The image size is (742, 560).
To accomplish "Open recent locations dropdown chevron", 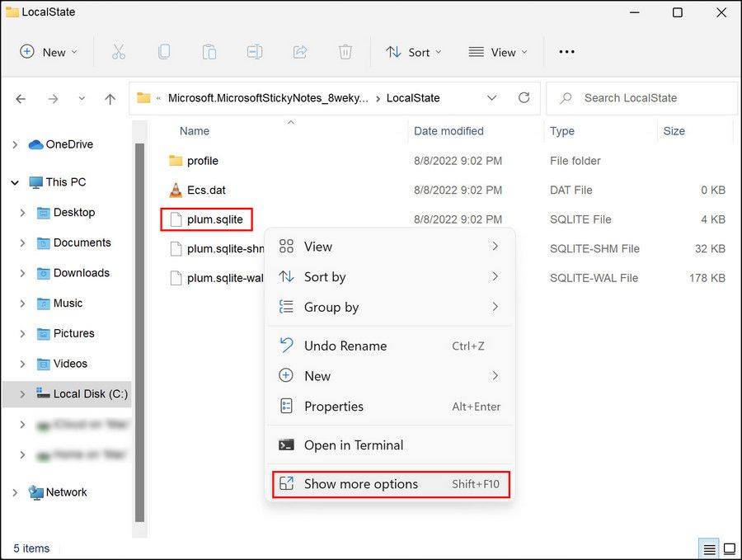I will pyautogui.click(x=82, y=98).
